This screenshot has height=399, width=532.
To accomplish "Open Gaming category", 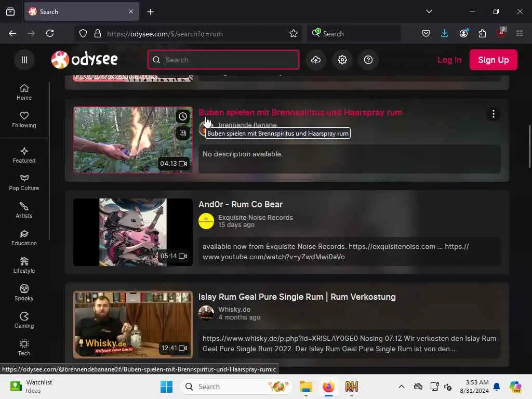I will (x=24, y=320).
